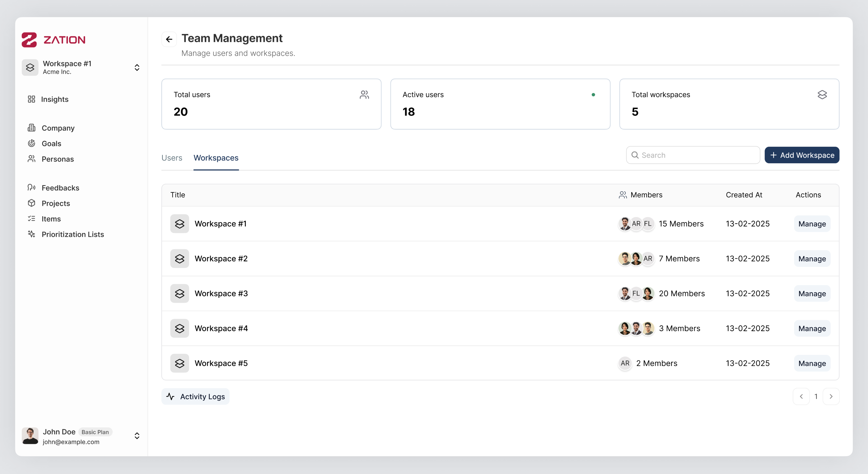Click Manage for Workspace #4
The image size is (868, 474).
[812, 329]
